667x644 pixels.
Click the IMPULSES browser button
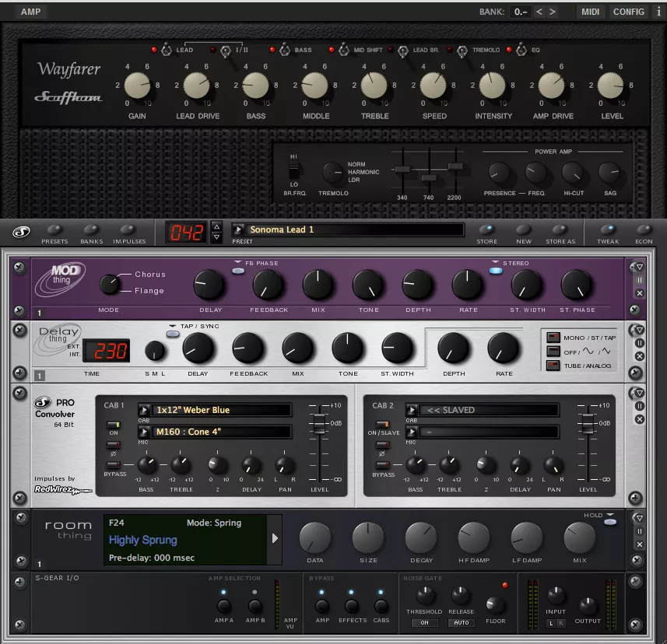pos(127,230)
